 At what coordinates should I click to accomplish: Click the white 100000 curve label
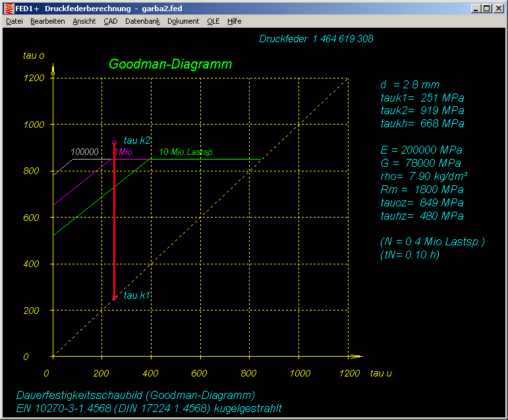pos(84,152)
